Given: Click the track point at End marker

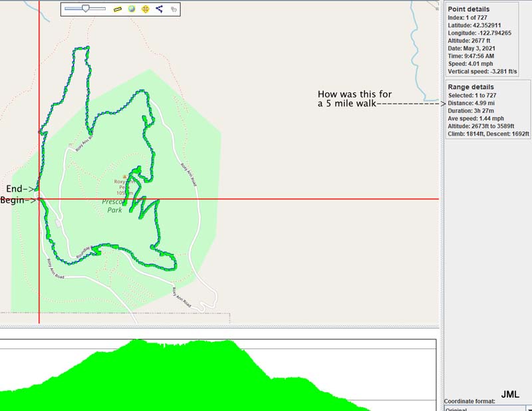Looking at the screenshot, I should [x=37, y=189].
